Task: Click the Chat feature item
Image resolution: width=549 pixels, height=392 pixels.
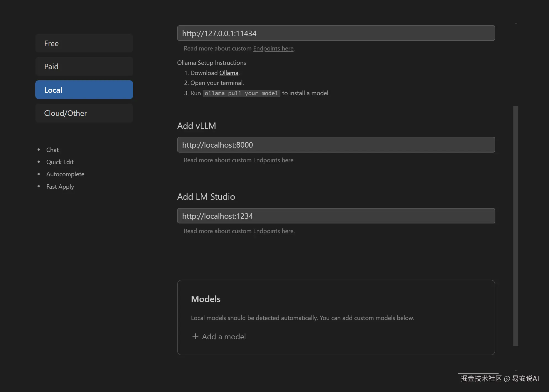Action: click(52, 150)
